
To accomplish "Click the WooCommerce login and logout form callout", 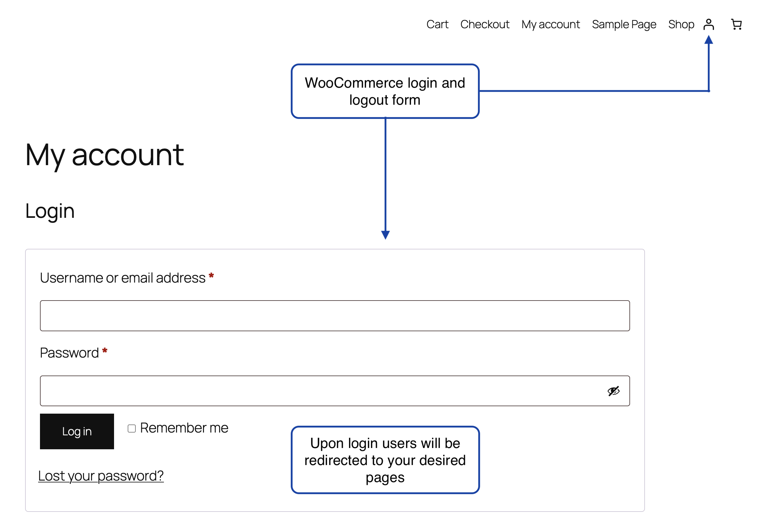I will point(386,91).
